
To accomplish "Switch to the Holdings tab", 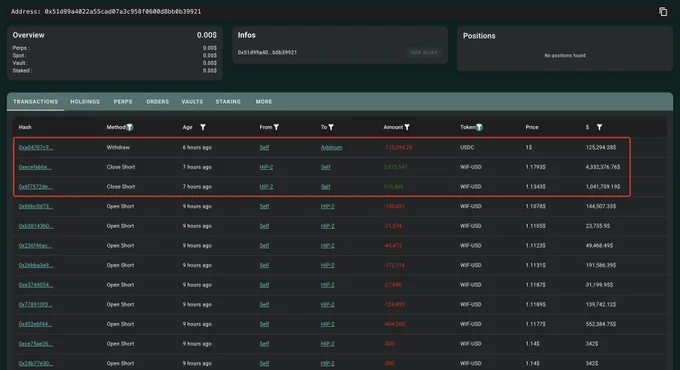I will point(85,102).
